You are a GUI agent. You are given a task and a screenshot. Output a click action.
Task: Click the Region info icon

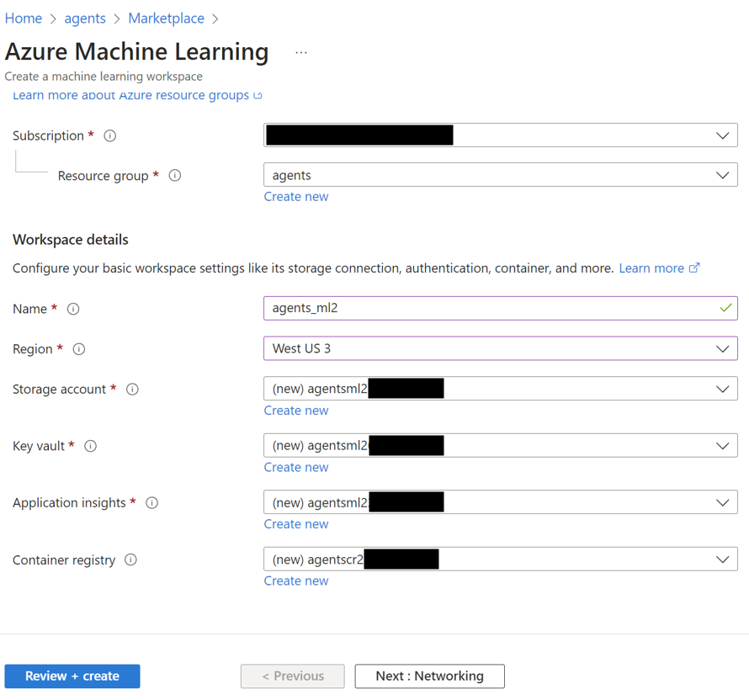pyautogui.click(x=78, y=349)
